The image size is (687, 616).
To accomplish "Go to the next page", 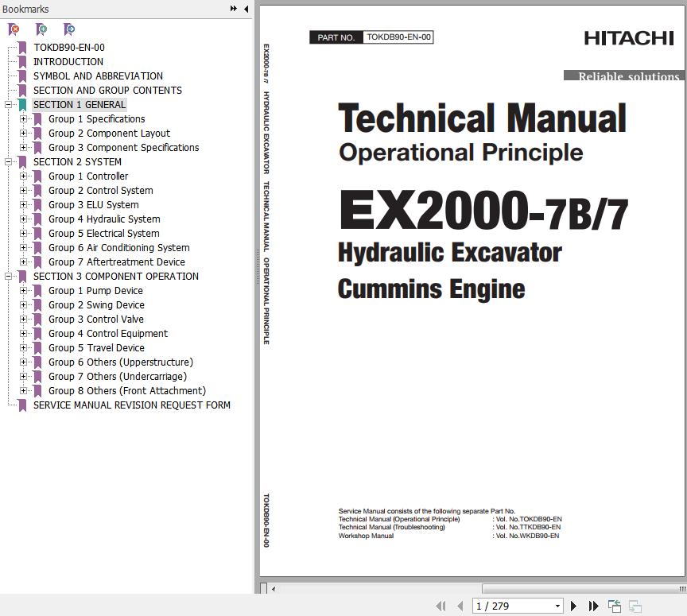I will click(573, 606).
